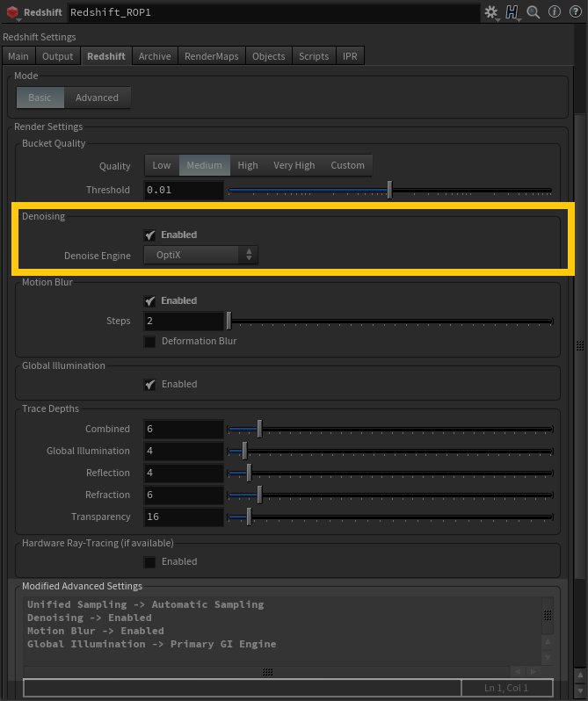Select the Output tab
The width and height of the screenshot is (588, 701).
(58, 56)
